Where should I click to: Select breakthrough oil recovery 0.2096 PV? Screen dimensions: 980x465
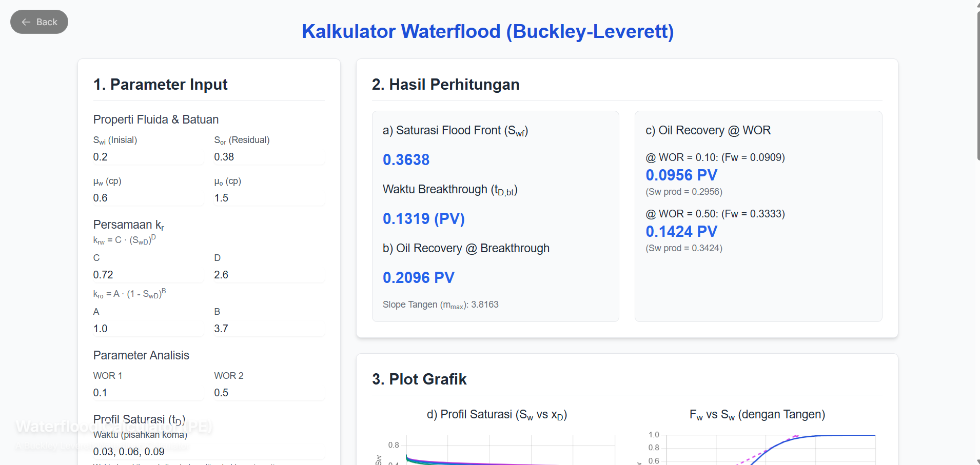click(419, 277)
